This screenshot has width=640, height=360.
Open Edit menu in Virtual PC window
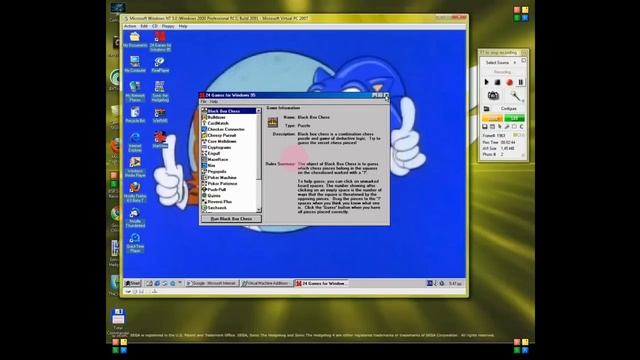(144, 26)
